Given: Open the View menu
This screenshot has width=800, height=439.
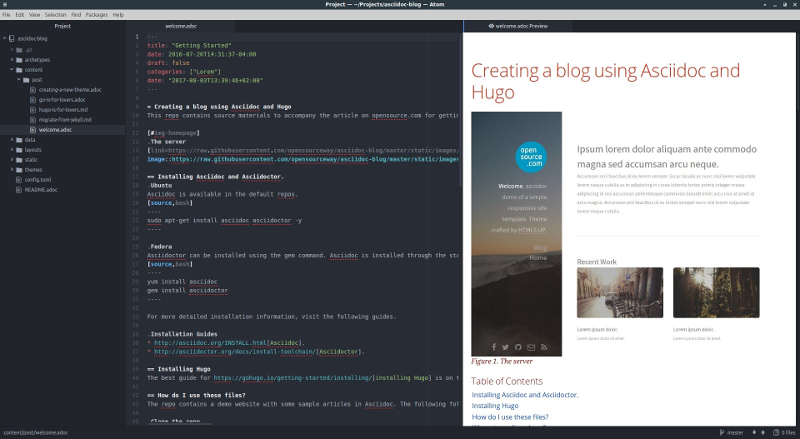Looking at the screenshot, I should pos(34,15).
